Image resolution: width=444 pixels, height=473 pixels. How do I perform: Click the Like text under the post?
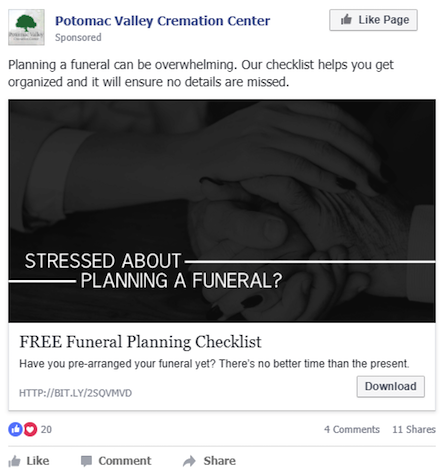38,461
